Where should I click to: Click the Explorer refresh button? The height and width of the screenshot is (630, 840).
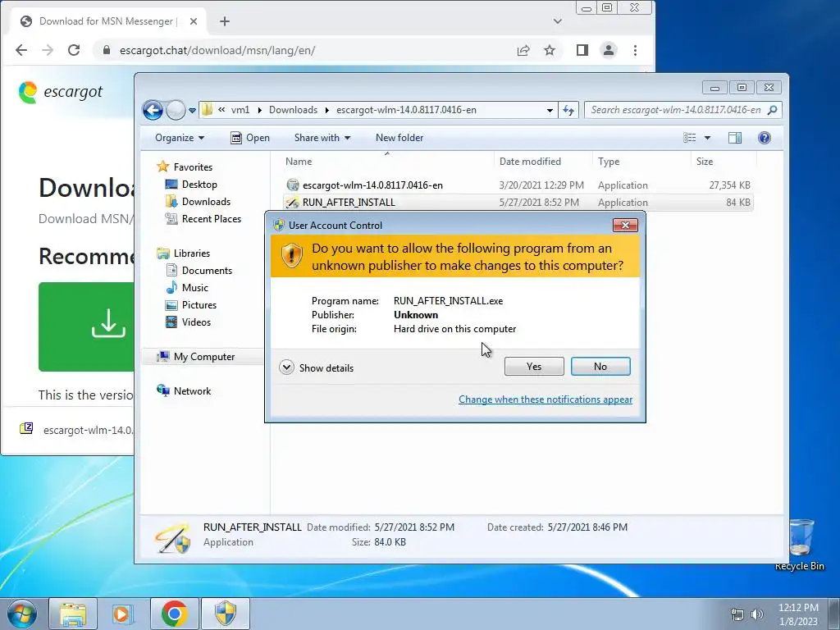tap(568, 111)
